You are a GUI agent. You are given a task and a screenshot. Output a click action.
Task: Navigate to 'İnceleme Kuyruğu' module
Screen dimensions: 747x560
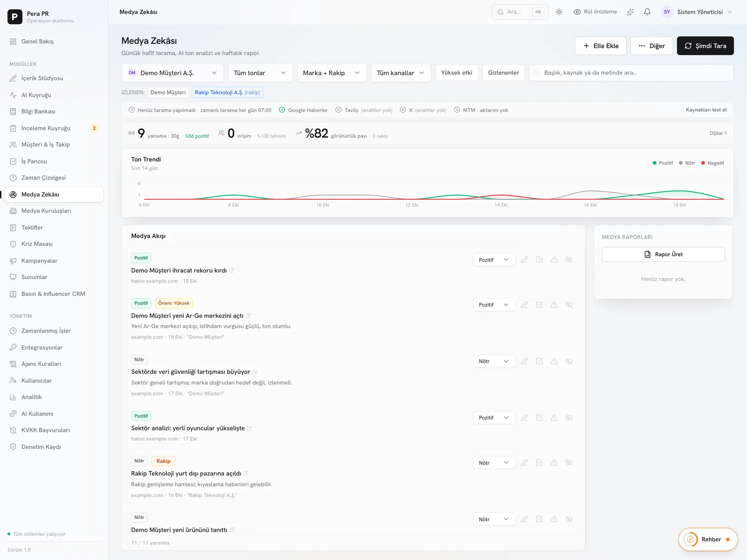pyautogui.click(x=54, y=128)
